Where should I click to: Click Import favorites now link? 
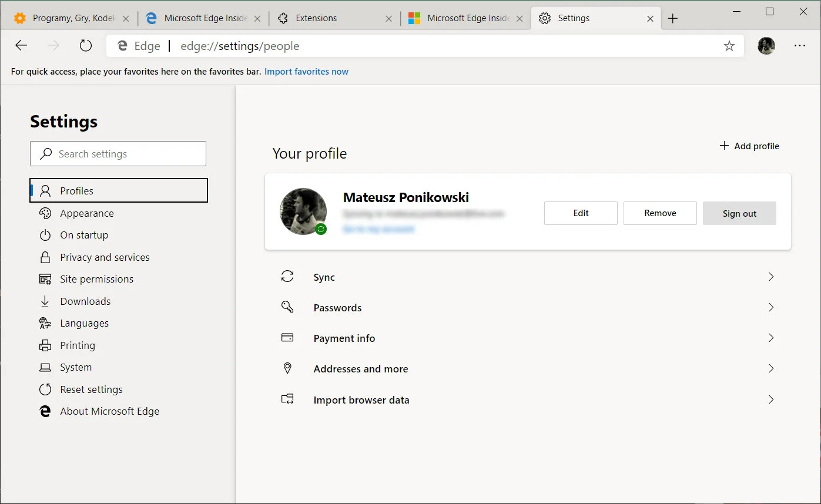tap(306, 72)
